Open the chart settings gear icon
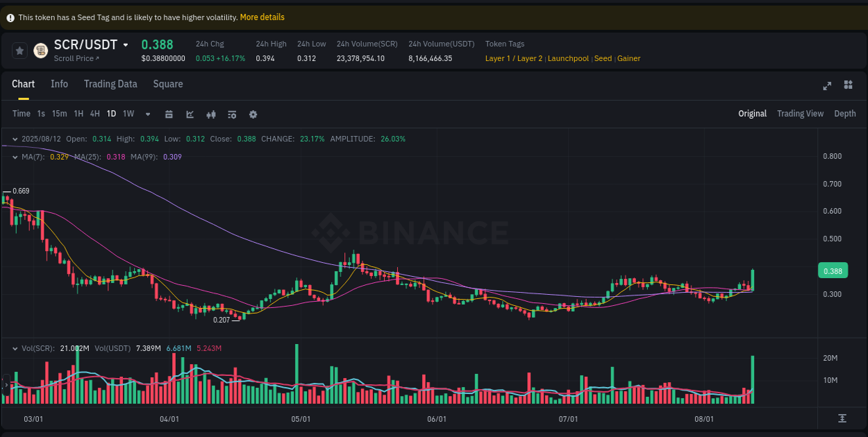Viewport: 868px width, 437px height. (253, 114)
